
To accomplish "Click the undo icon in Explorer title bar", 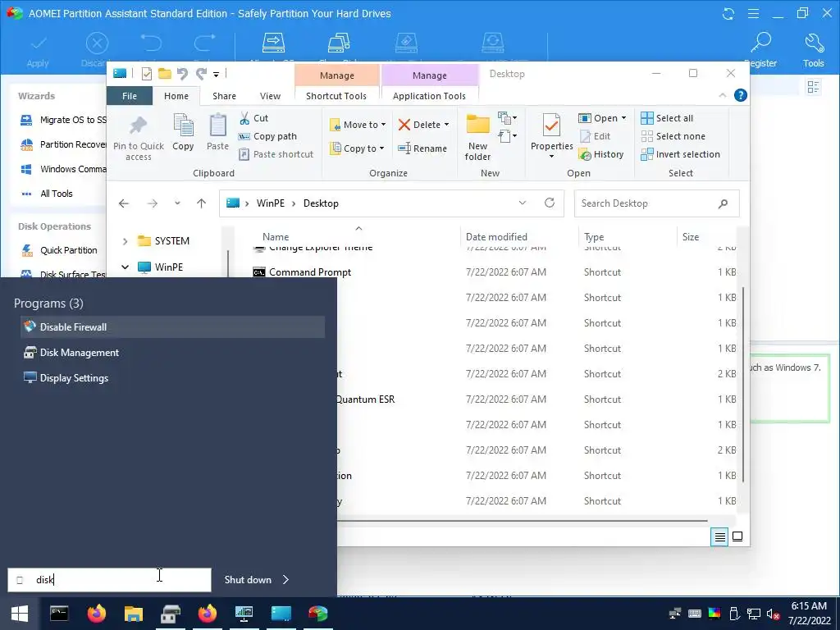I will (x=183, y=74).
